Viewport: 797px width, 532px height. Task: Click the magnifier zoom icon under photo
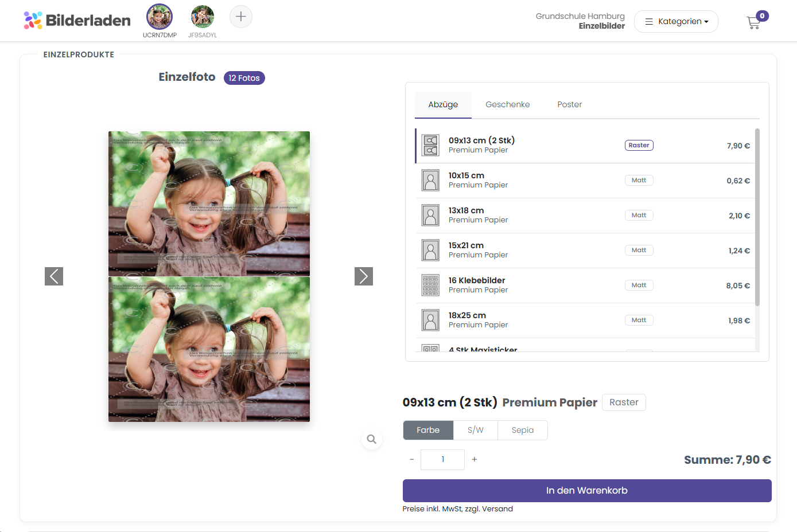click(372, 439)
